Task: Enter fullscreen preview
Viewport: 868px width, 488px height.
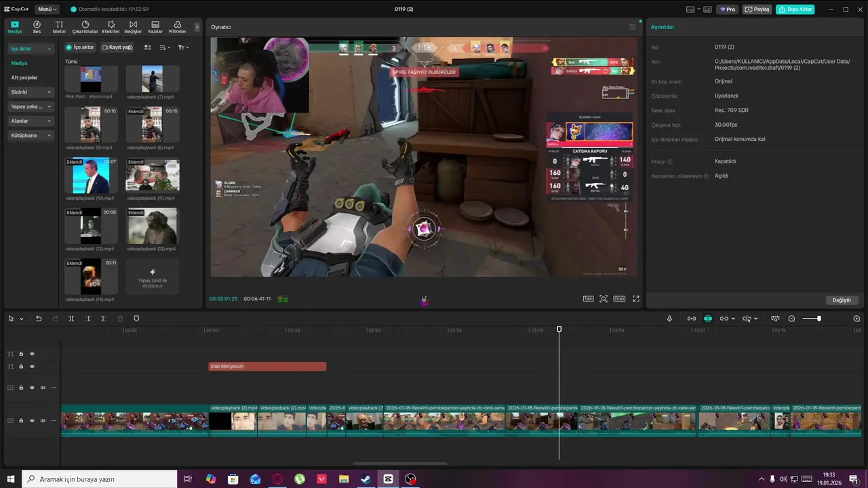Action: (x=636, y=299)
